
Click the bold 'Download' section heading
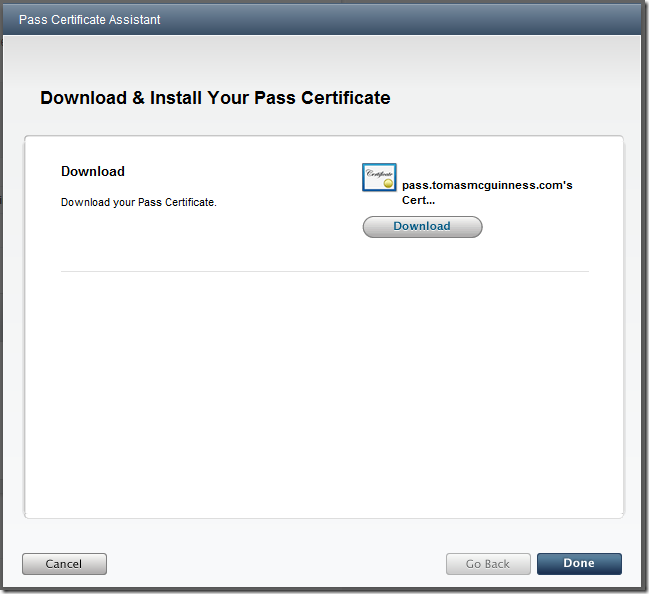tap(93, 171)
